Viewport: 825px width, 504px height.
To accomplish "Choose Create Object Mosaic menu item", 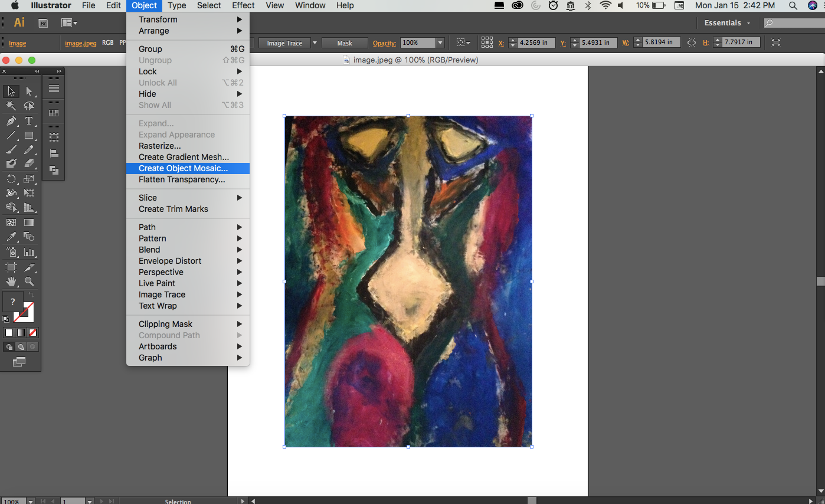I will click(x=188, y=168).
